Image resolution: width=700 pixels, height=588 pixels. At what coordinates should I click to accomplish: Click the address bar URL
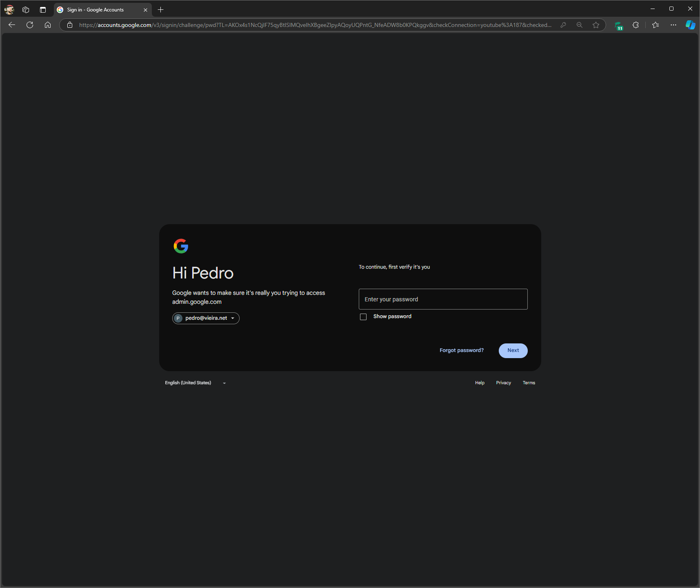tap(315, 25)
